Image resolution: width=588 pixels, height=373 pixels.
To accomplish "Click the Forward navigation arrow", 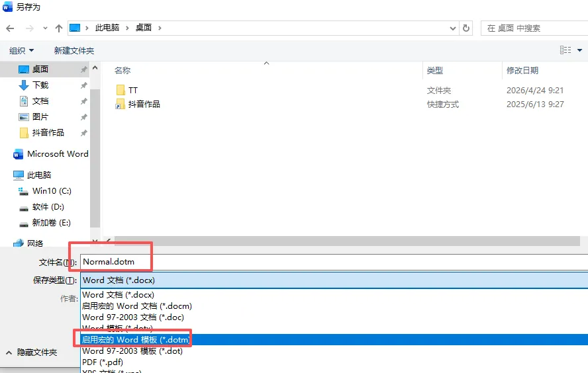I will click(30, 28).
